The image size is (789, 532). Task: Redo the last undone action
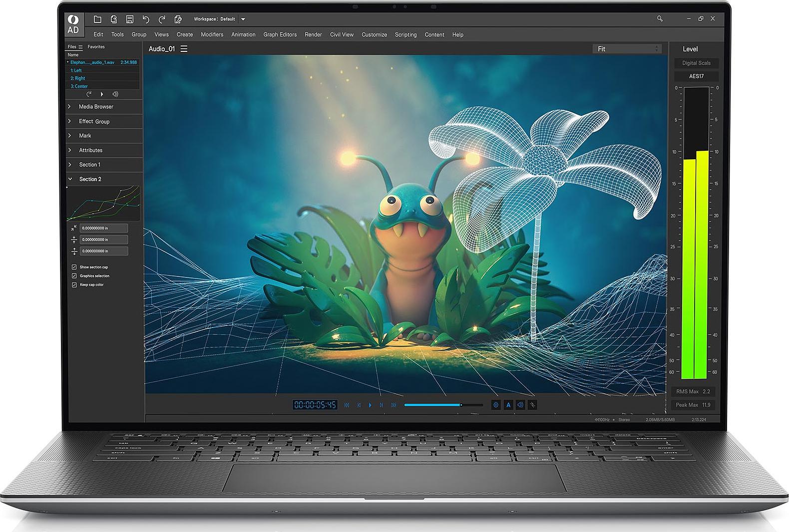(x=162, y=19)
